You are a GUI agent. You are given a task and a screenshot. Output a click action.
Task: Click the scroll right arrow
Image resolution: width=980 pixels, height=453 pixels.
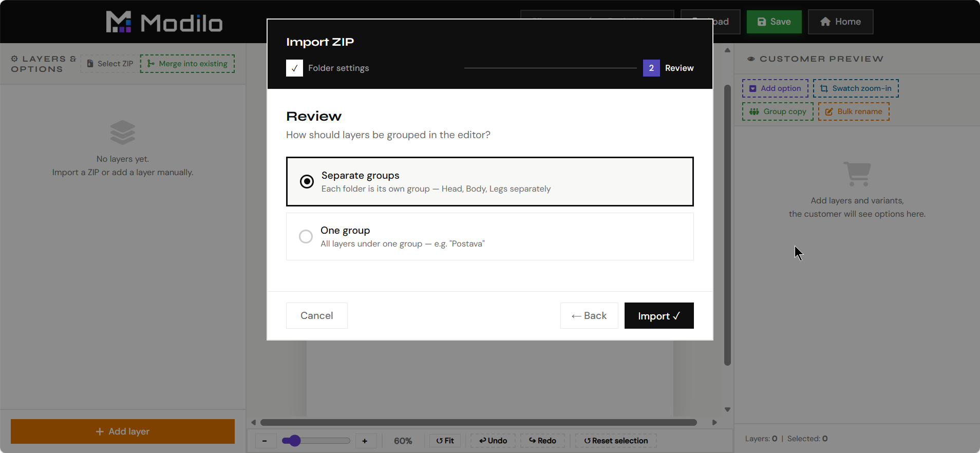click(x=714, y=422)
